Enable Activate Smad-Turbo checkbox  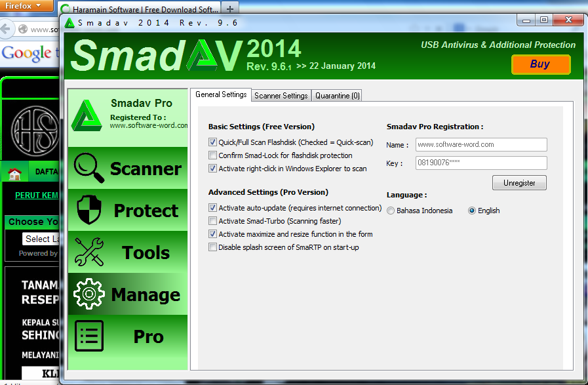click(x=212, y=221)
